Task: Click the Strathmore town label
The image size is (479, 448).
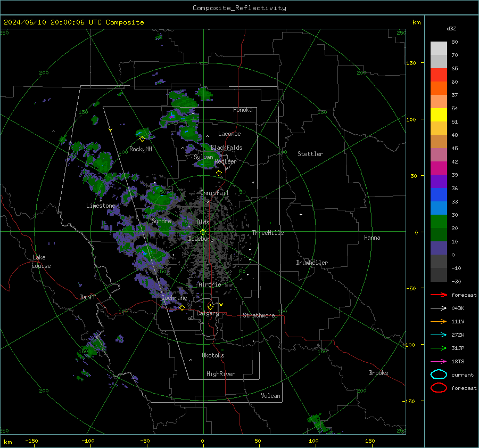Action: pyautogui.click(x=259, y=315)
